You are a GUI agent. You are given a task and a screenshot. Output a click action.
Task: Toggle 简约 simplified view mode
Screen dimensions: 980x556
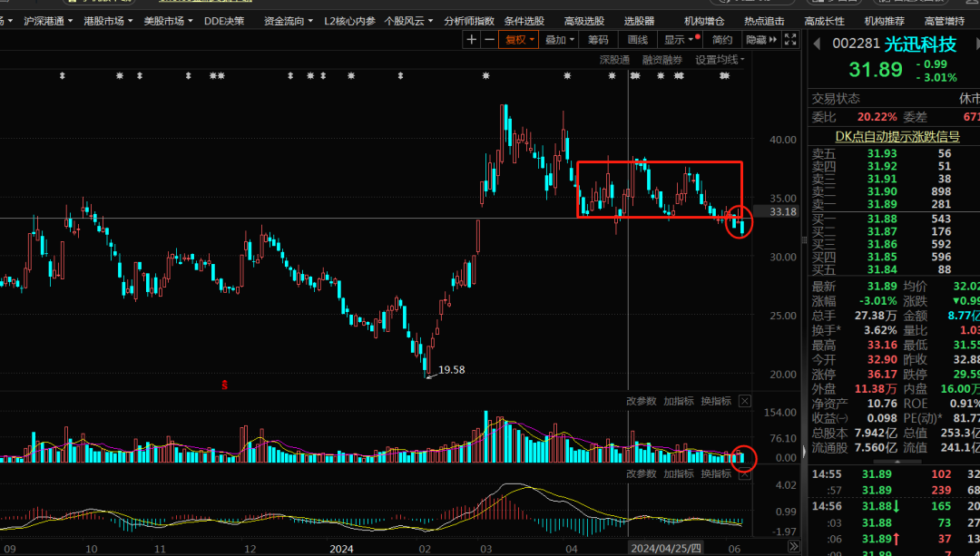pos(722,39)
